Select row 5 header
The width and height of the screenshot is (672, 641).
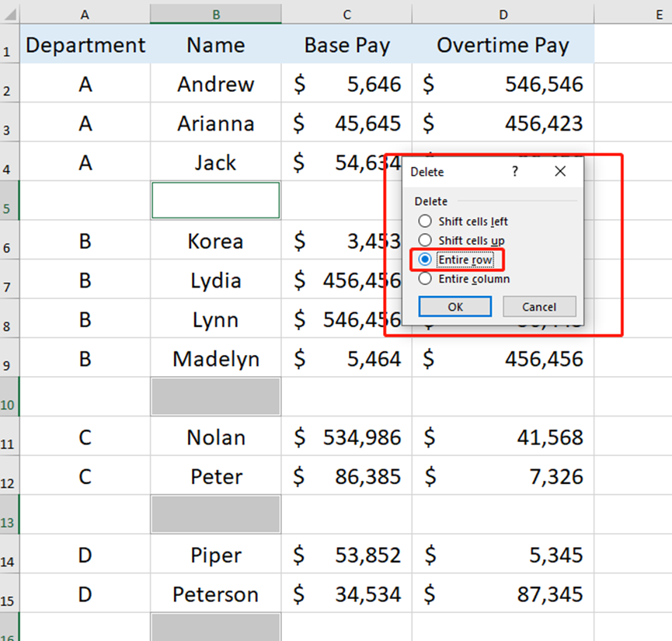[9, 200]
